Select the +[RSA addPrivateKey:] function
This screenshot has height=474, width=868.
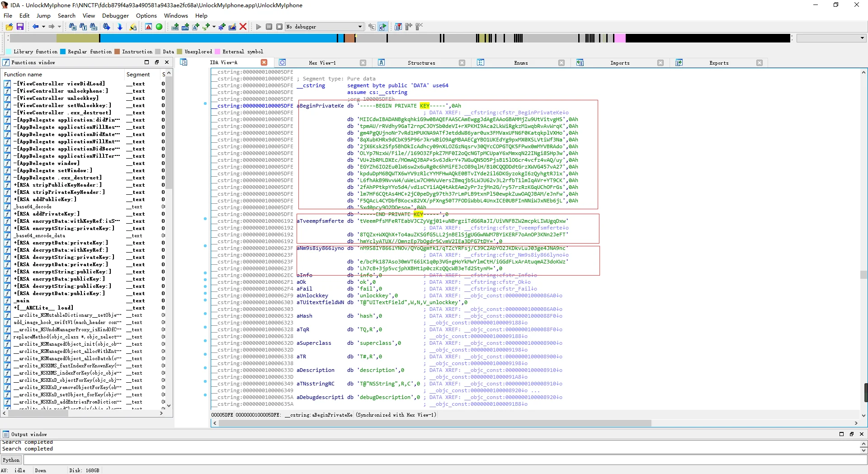tap(47, 214)
